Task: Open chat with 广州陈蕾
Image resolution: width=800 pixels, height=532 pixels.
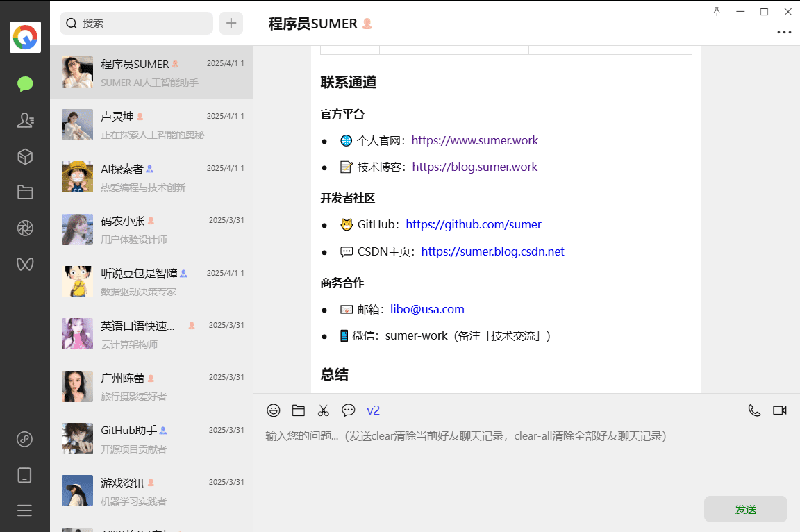Action: pos(151,387)
